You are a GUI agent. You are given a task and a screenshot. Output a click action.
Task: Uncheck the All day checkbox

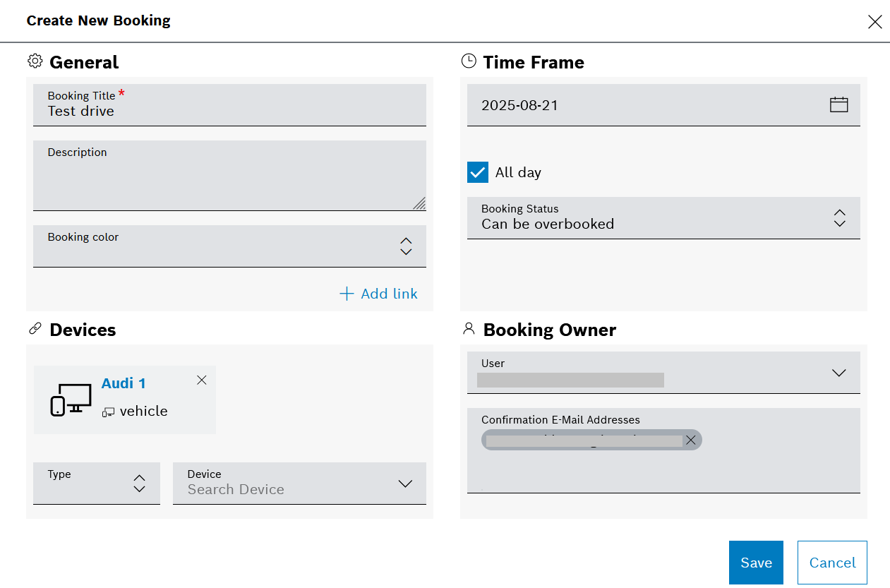(x=478, y=172)
